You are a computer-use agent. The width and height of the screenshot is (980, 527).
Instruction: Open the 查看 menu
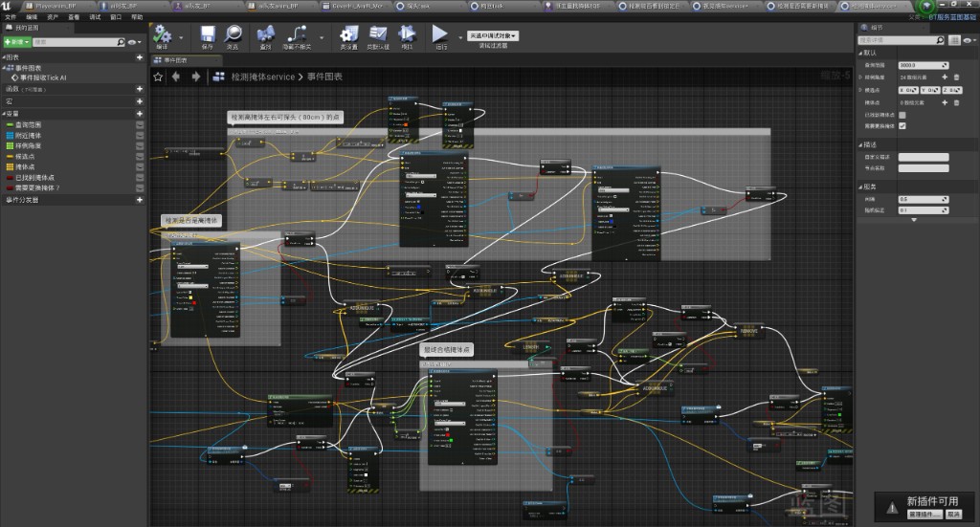[x=74, y=17]
